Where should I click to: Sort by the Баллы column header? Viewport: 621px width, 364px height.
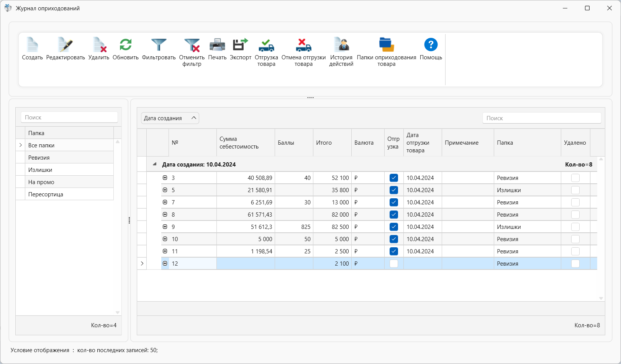[x=294, y=142]
